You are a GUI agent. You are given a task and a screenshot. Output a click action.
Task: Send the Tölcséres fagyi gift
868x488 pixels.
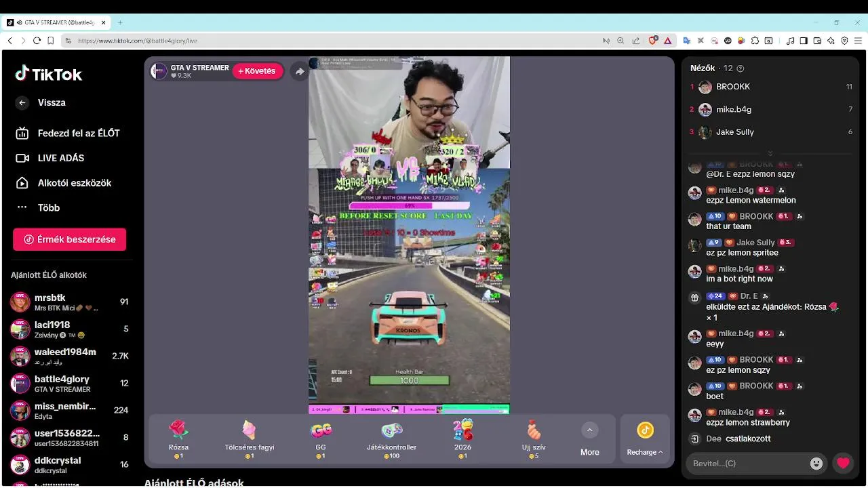(x=250, y=439)
